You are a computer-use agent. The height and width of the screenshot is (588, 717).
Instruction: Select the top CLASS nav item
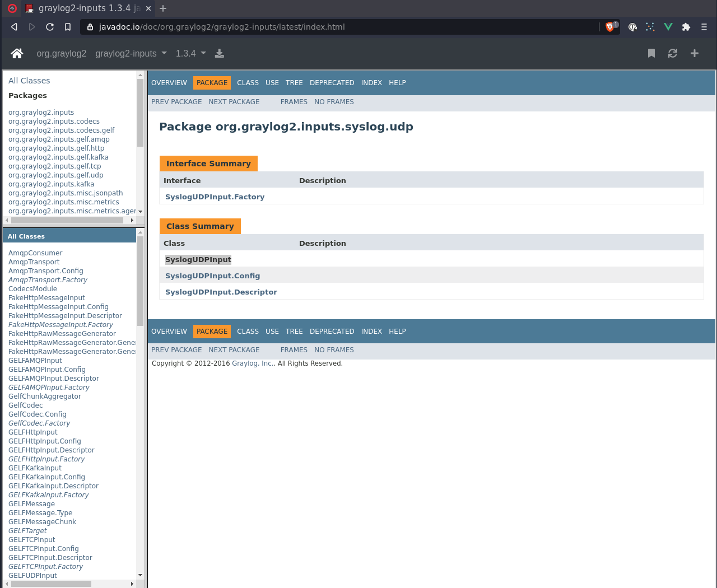[248, 83]
